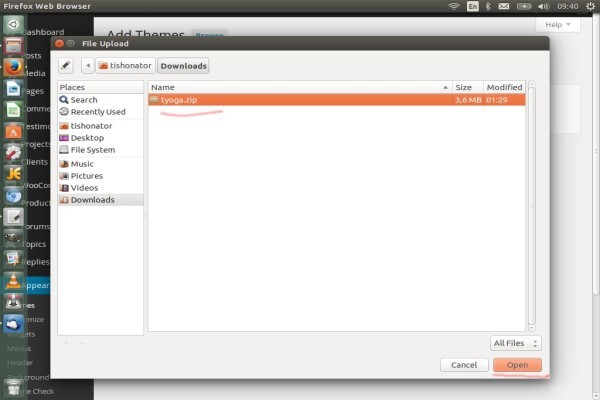Open System Settings launcher icon

point(13,153)
